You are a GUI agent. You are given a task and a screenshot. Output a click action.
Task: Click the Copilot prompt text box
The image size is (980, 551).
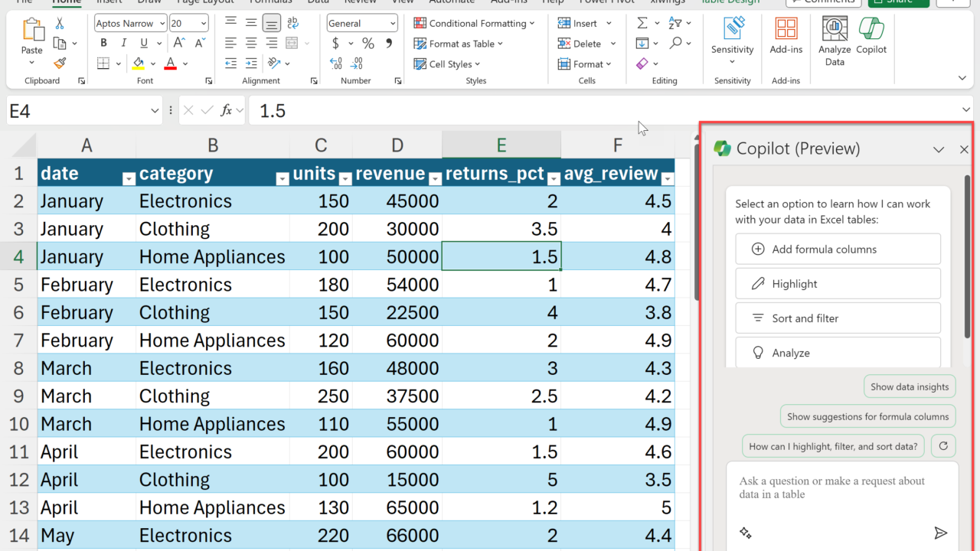(831, 488)
